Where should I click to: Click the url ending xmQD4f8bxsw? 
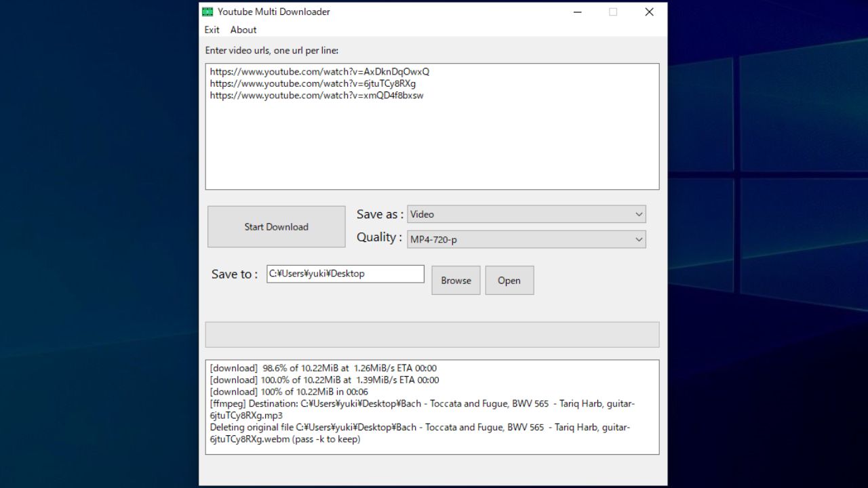(317, 96)
